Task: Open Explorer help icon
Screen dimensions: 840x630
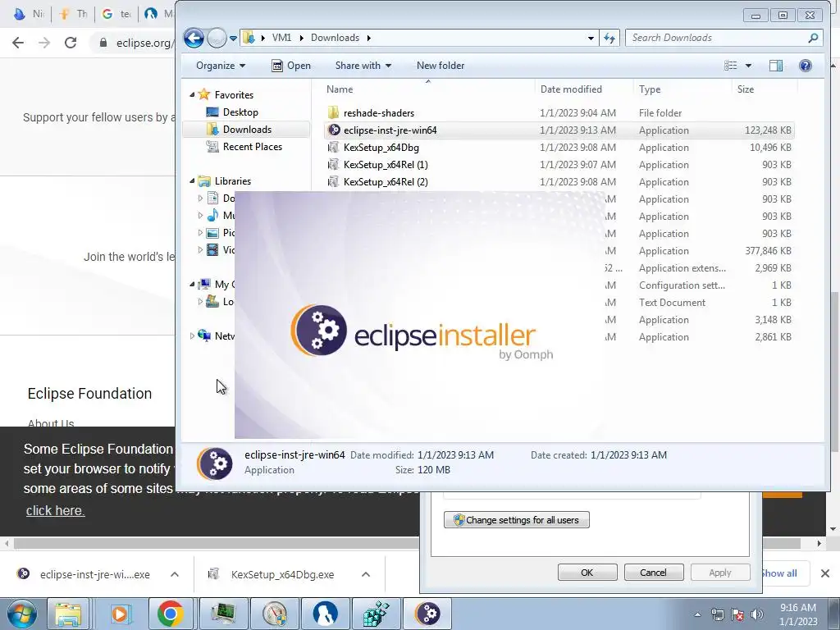Action: [x=805, y=66]
